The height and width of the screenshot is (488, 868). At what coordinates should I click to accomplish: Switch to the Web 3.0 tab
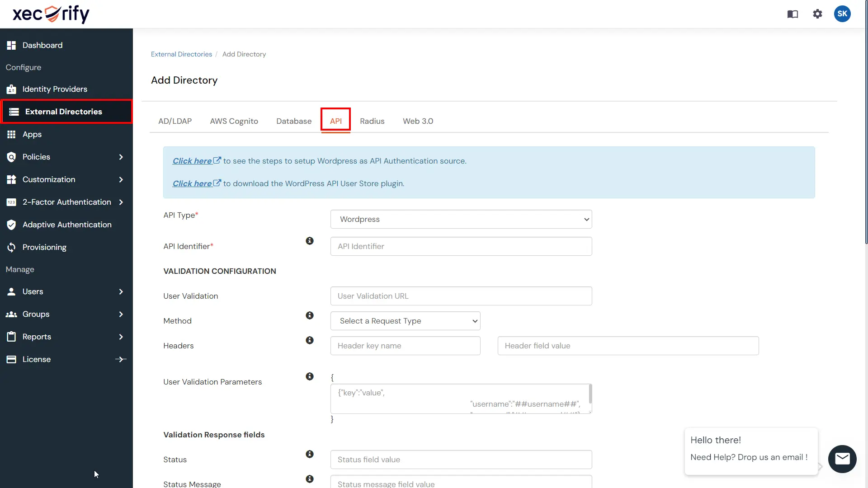click(418, 121)
